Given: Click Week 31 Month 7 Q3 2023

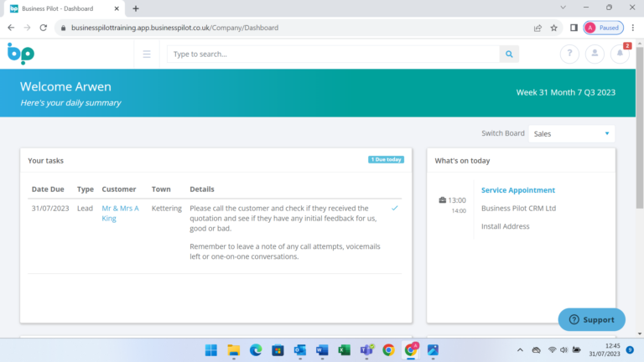Looking at the screenshot, I should pos(565,92).
